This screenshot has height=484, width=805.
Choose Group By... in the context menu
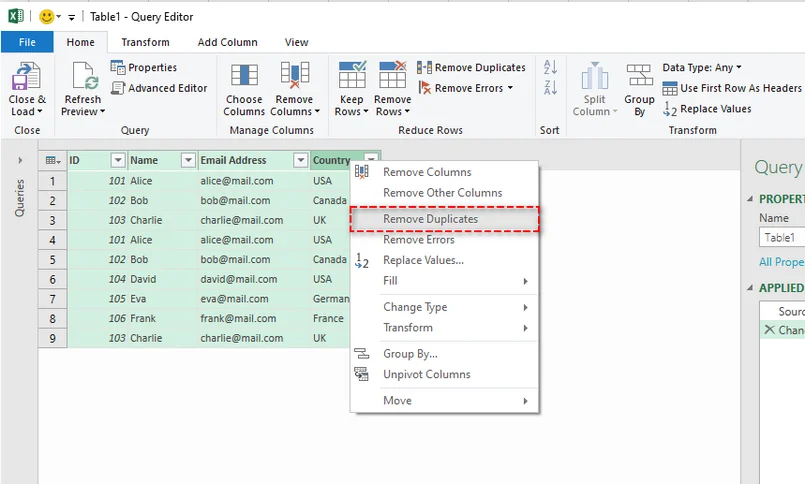tap(444, 354)
